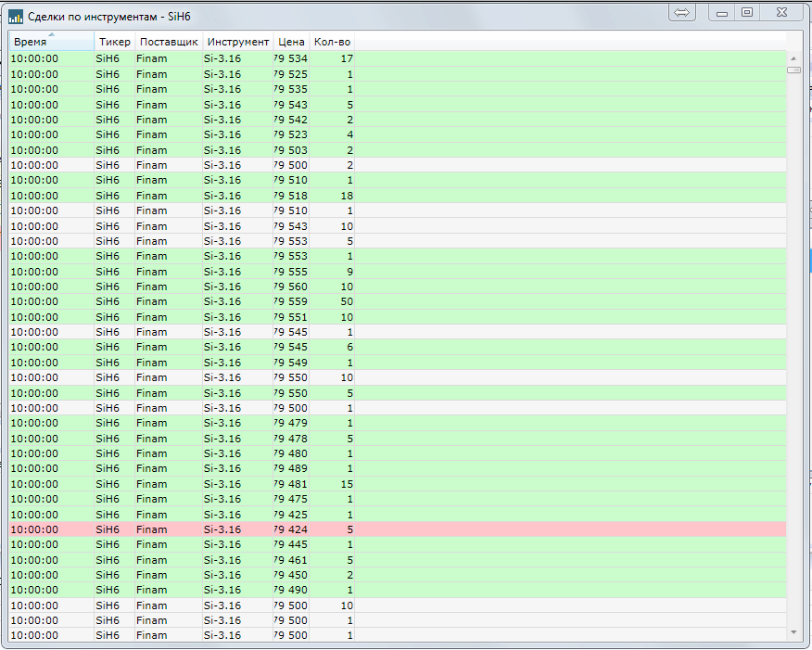The image size is (812, 650).
Task: Click the price cell 79 559
Action: tap(290, 301)
